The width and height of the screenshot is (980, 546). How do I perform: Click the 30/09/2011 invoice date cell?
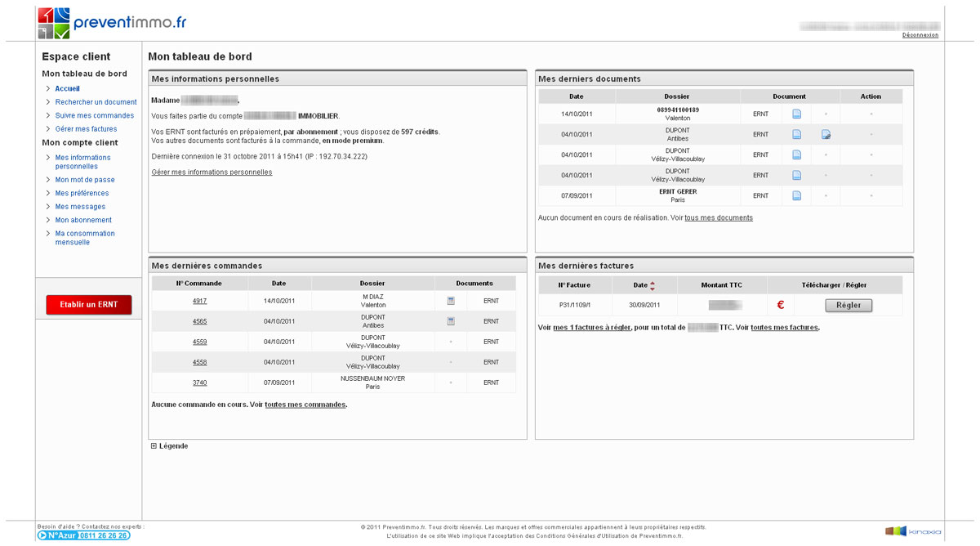click(644, 305)
